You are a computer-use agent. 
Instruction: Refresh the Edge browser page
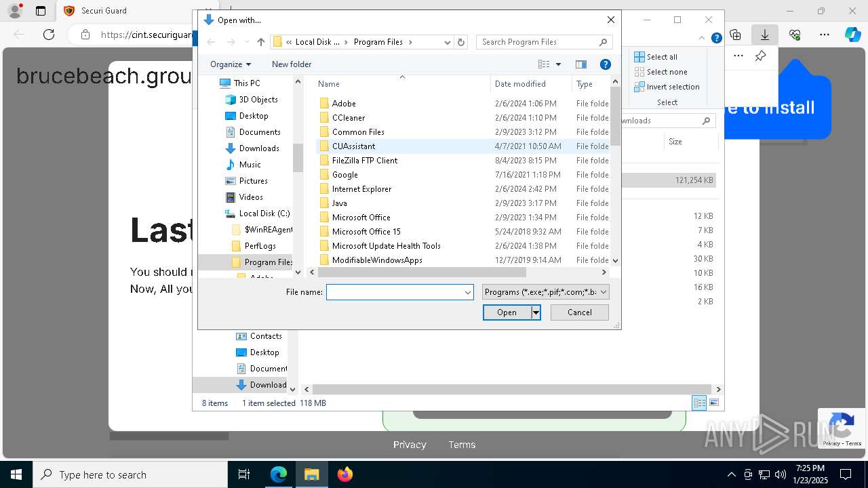49,35
